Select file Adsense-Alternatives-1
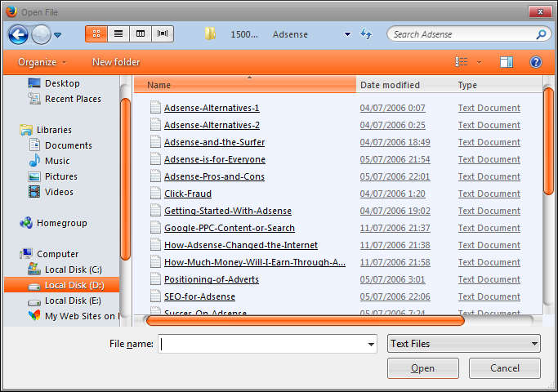 pyautogui.click(x=212, y=108)
